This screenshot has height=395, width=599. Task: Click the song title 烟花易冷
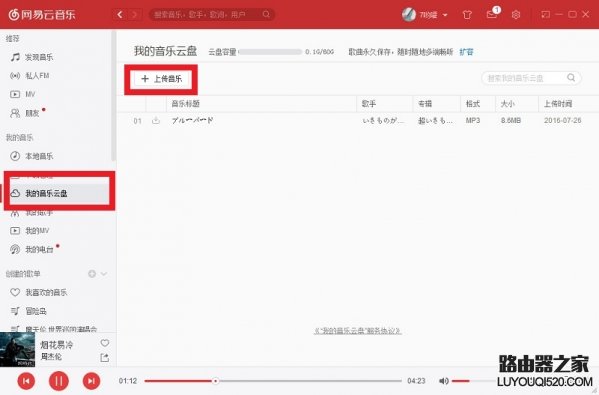tap(57, 345)
